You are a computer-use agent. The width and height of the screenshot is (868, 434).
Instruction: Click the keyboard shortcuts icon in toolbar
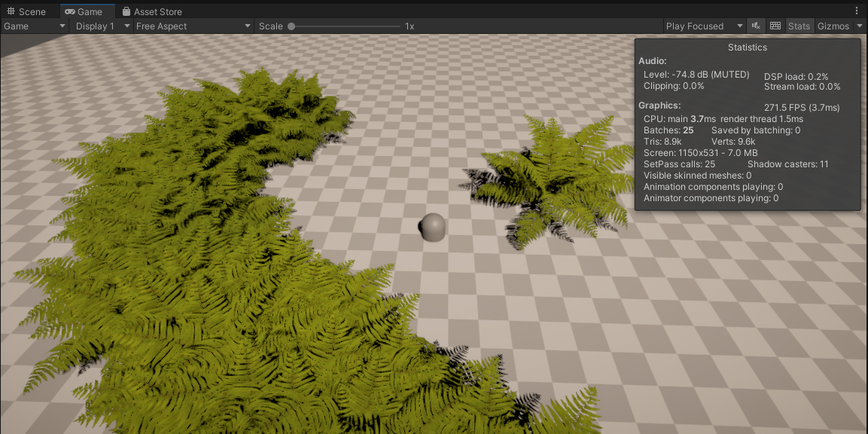(x=775, y=26)
